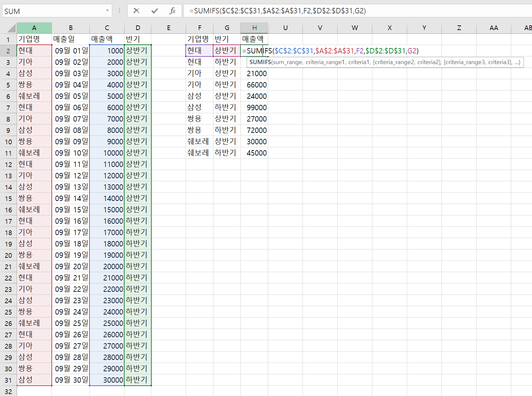Click cell A1 labeled 기업명

coord(34,39)
